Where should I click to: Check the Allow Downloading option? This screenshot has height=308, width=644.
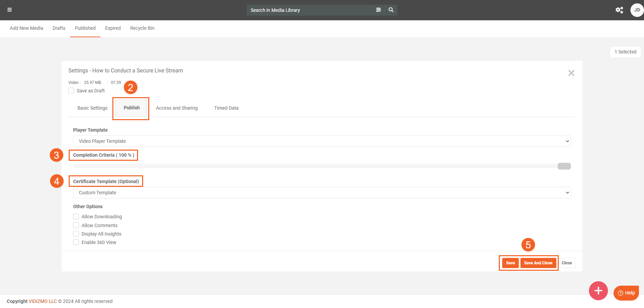76,217
